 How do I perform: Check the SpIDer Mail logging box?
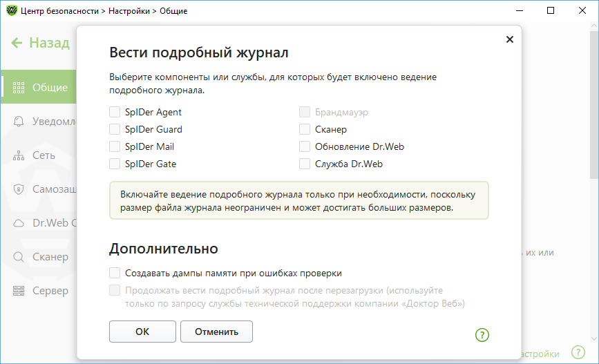click(x=115, y=146)
